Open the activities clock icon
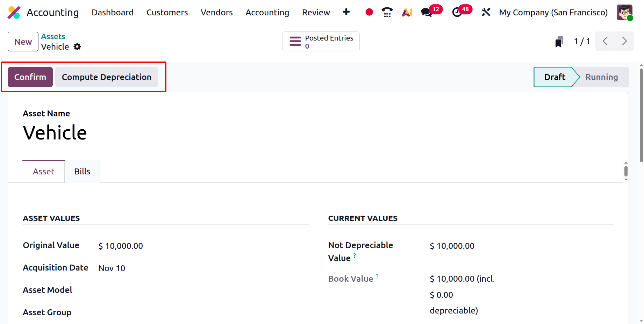The height and width of the screenshot is (324, 644). 457,12
